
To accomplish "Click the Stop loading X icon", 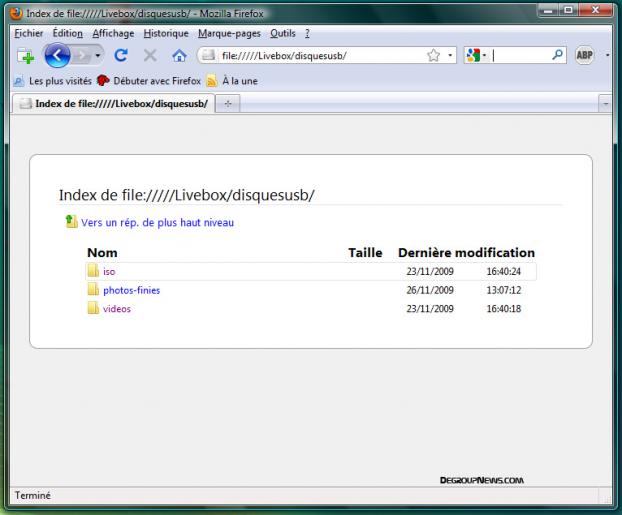I will 150,56.
